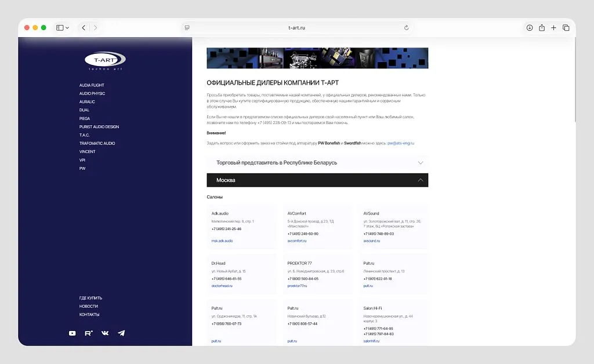Collapse the Москва accordion section
Screen dimensions: 594x364
click(x=317, y=180)
